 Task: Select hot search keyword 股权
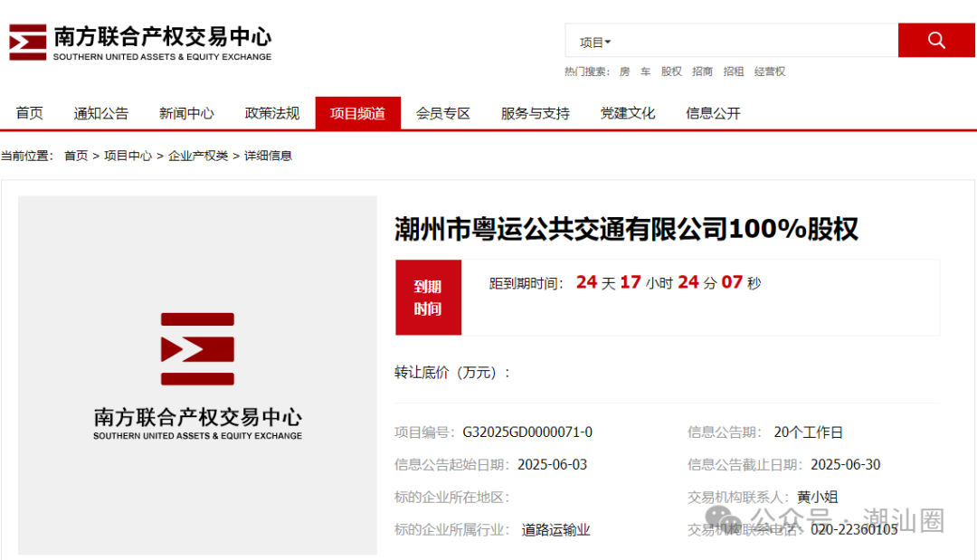(671, 71)
